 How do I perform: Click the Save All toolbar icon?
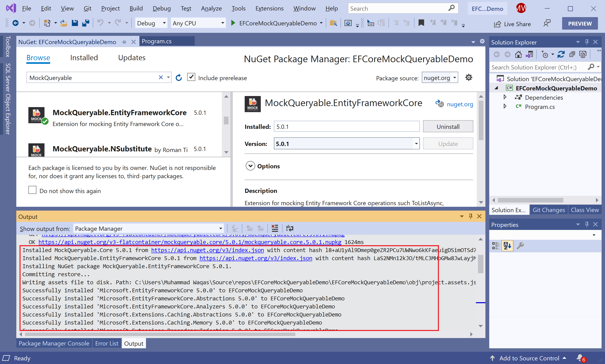(x=86, y=23)
